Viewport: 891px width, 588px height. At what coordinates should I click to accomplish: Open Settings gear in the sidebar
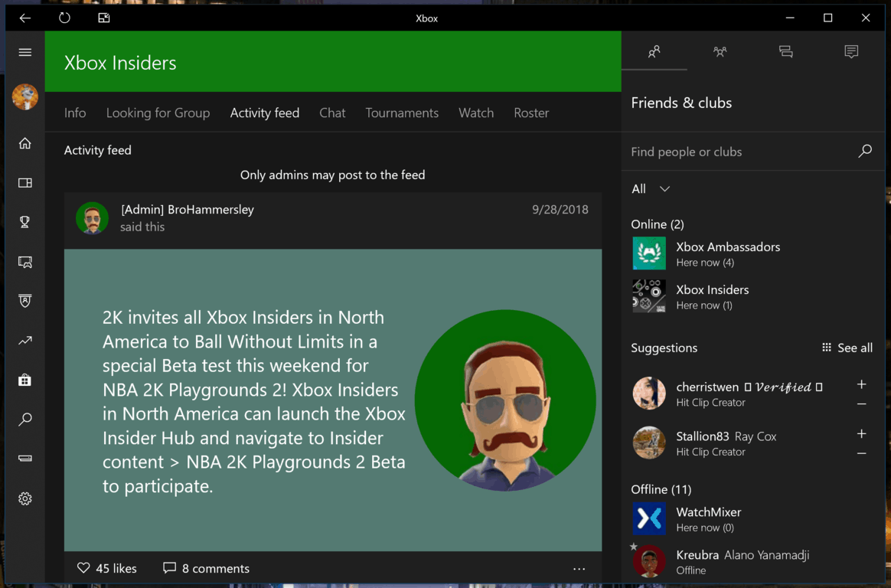[x=25, y=499]
